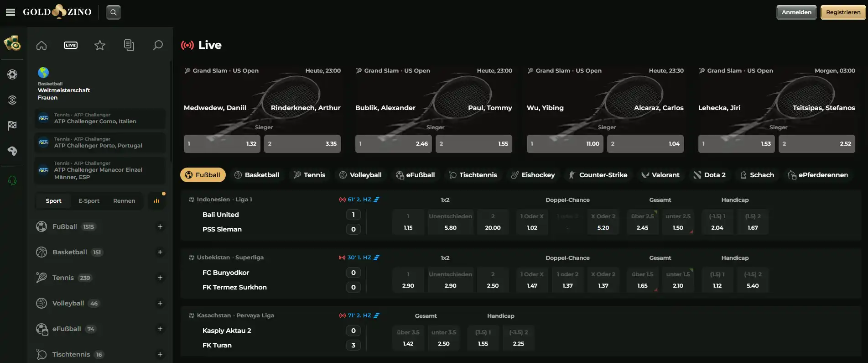Image resolution: width=868 pixels, height=363 pixels.
Task: Open ATP Challenger Manacor Einzel Männer
Action: (100, 170)
